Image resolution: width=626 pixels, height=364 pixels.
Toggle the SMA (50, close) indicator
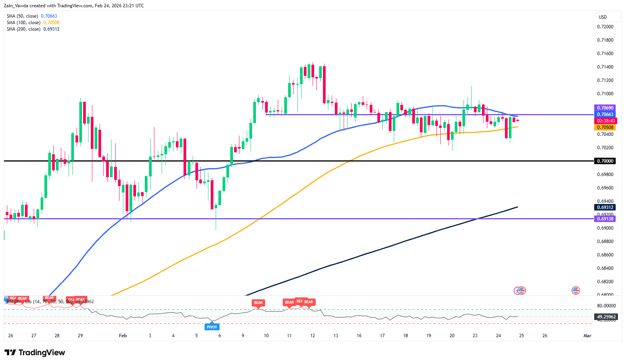23,16
